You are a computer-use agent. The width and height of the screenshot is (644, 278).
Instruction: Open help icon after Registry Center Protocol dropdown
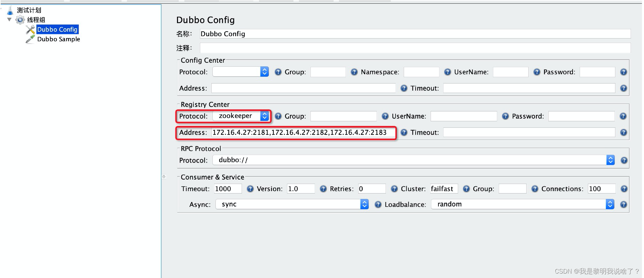(x=278, y=116)
